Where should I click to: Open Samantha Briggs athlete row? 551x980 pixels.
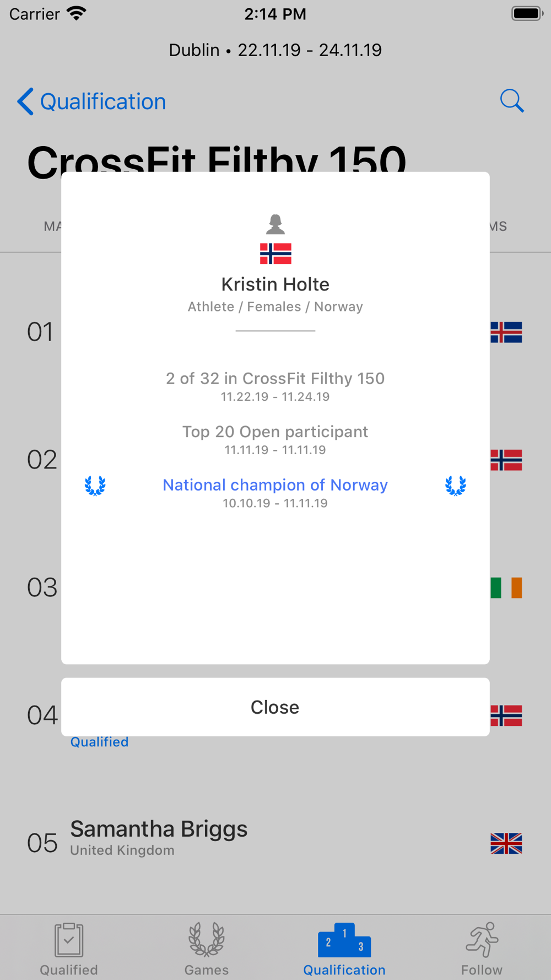click(x=275, y=842)
